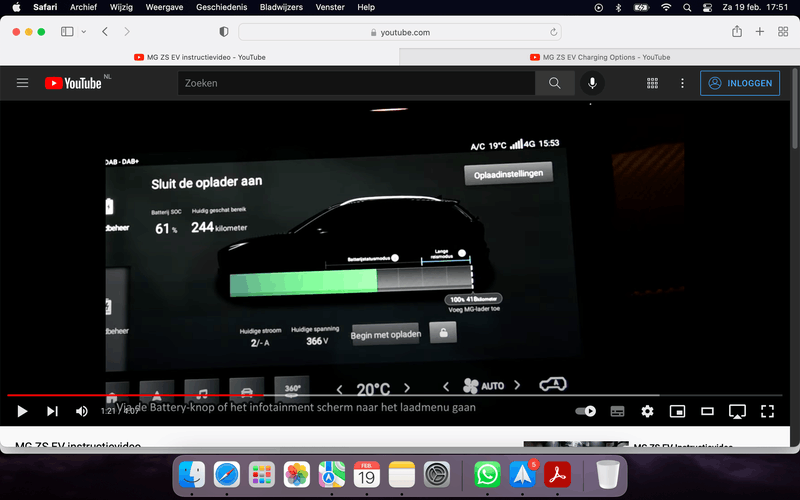800x500 pixels.
Task: Open Spark mail app from the Dock
Action: point(522,475)
